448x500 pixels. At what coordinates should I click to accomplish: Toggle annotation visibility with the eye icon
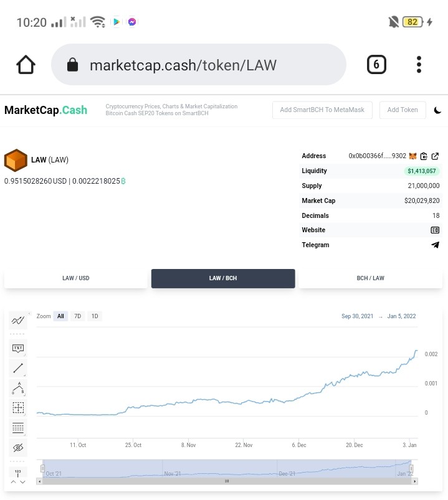[18, 448]
